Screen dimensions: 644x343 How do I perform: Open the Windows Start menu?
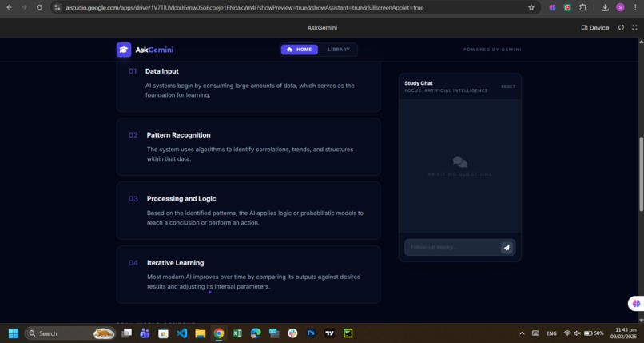point(14,333)
